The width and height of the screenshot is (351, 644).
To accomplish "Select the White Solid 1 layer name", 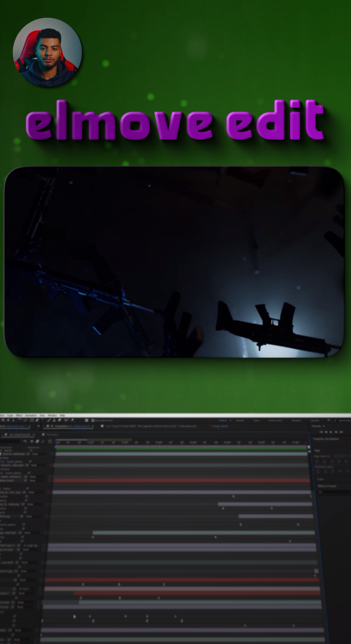I will tap(7, 480).
